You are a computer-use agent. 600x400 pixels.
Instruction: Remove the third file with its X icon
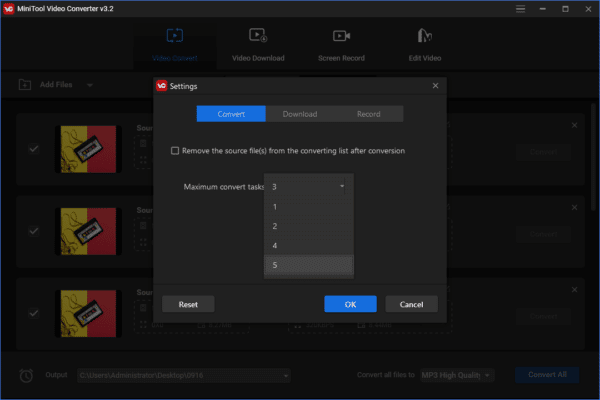click(574, 290)
